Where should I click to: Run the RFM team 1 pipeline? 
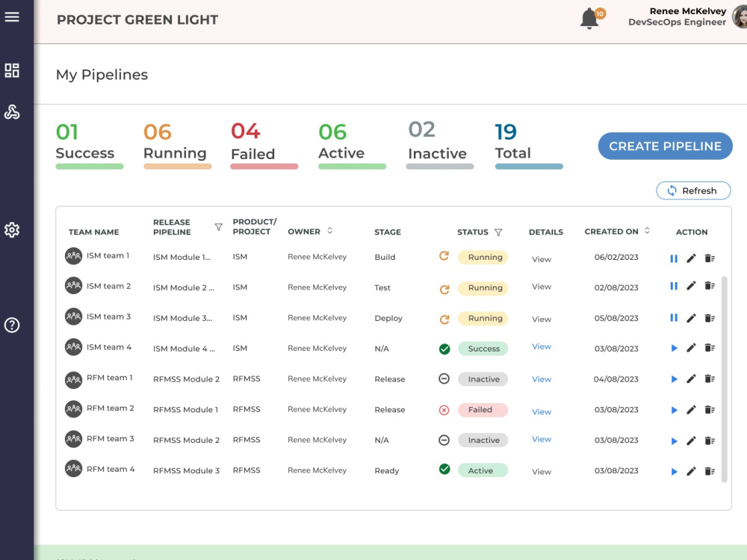[674, 379]
